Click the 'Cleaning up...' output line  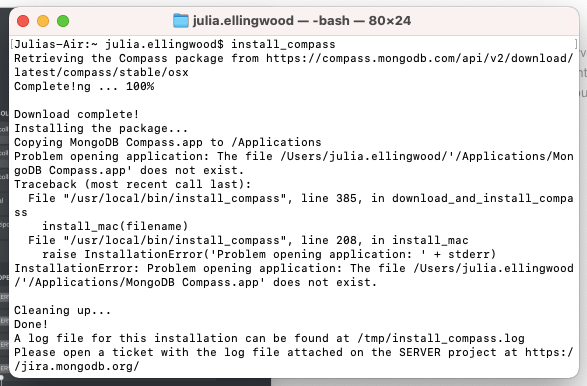click(63, 310)
